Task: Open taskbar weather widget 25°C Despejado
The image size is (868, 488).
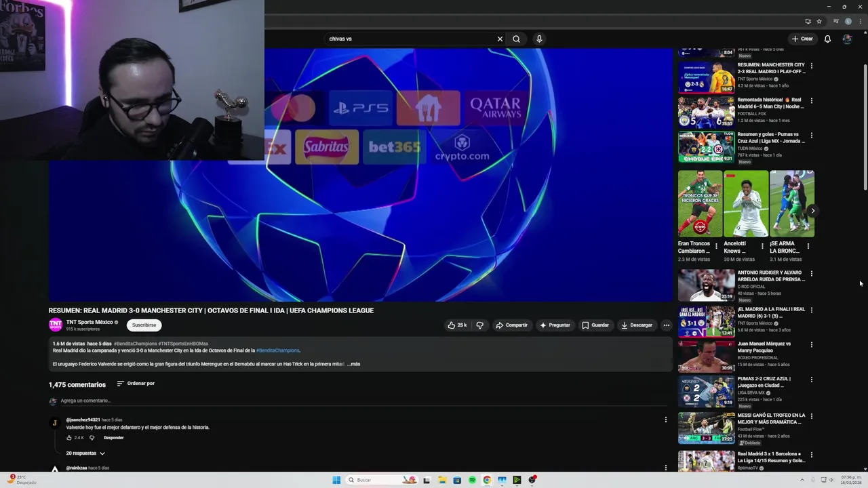Action: 21,480
